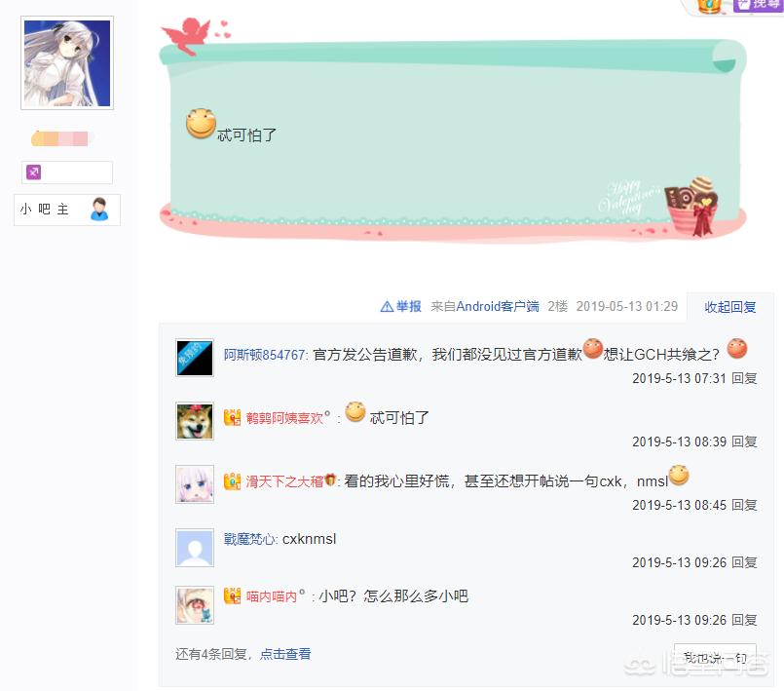The width and height of the screenshot is (784, 691).
Task: Click the crown icon at top right
Action: pyautogui.click(x=709, y=6)
